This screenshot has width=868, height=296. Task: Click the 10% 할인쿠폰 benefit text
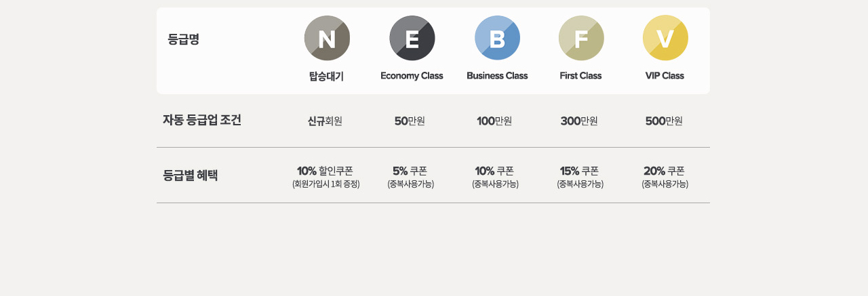coord(325,171)
